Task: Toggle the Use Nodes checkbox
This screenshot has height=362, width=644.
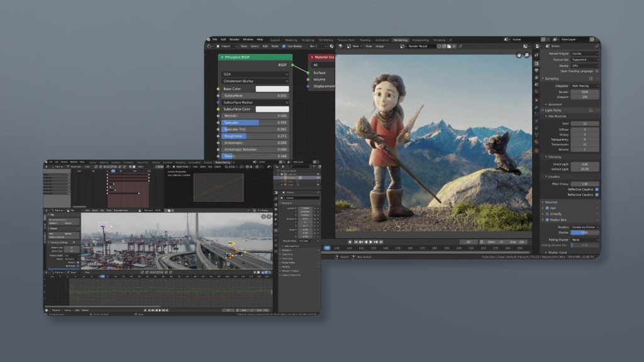Action: tap(284, 46)
